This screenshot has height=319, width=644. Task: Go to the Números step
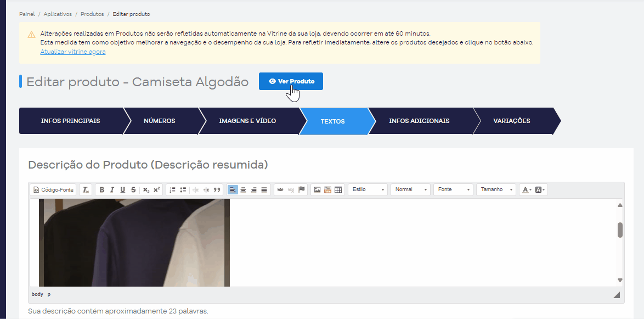[x=160, y=121]
